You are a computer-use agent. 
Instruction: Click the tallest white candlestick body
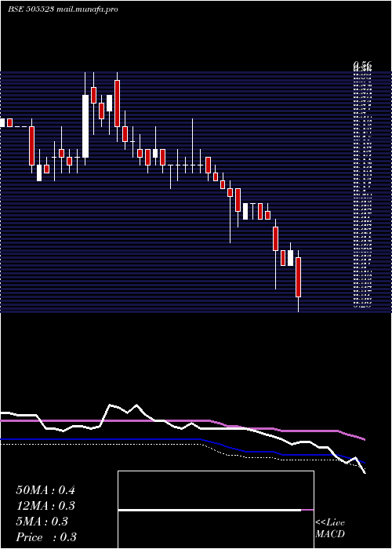click(x=85, y=126)
